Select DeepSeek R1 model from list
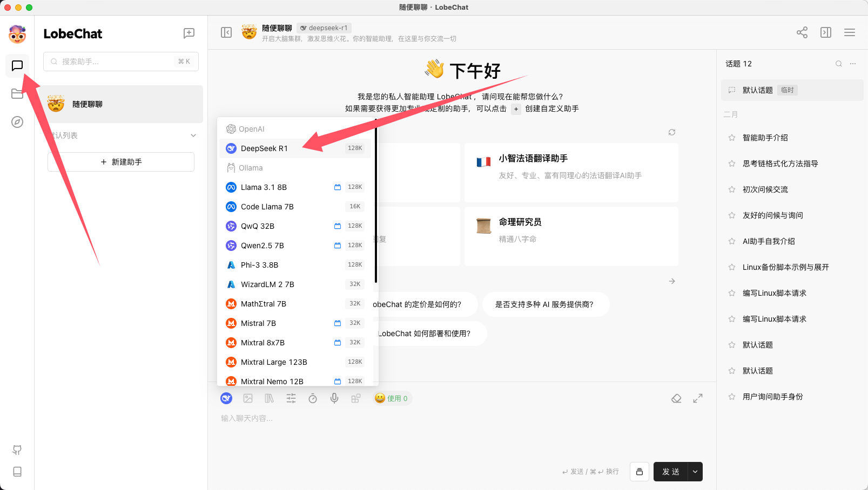This screenshot has height=490, width=868. point(295,148)
